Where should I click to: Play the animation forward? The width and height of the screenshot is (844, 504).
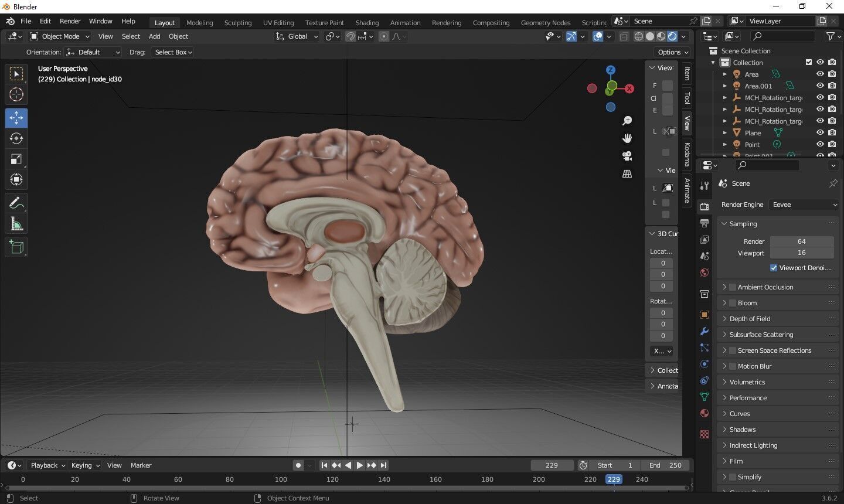(x=360, y=465)
